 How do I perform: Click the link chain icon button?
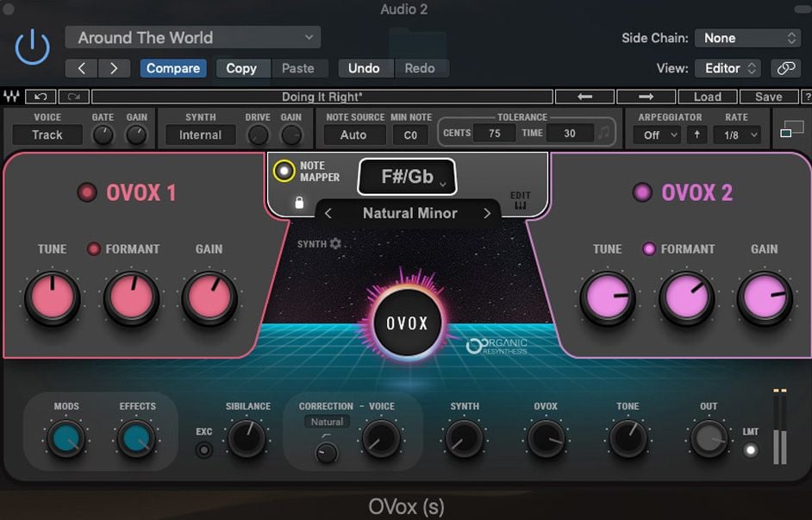[785, 68]
